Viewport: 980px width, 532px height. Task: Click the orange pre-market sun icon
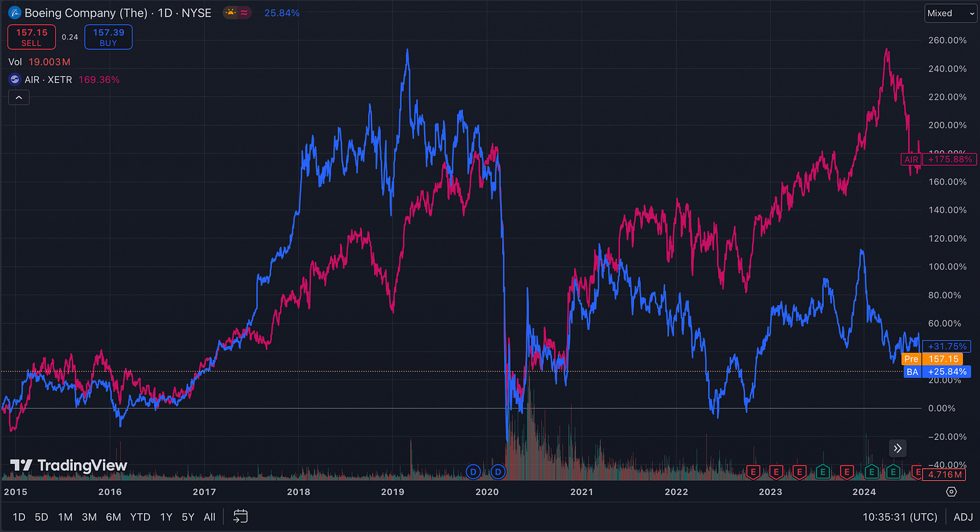[232, 13]
